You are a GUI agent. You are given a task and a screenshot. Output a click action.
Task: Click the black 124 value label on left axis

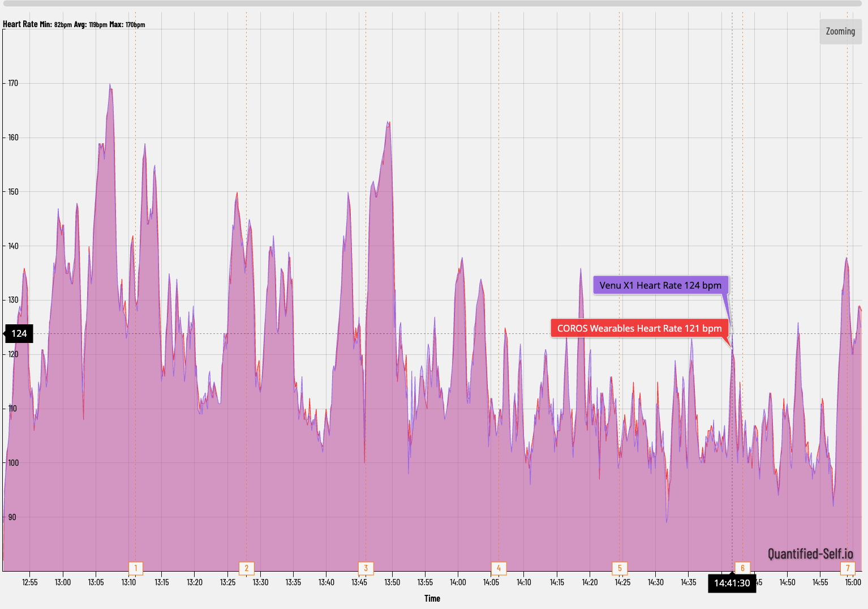click(x=19, y=333)
